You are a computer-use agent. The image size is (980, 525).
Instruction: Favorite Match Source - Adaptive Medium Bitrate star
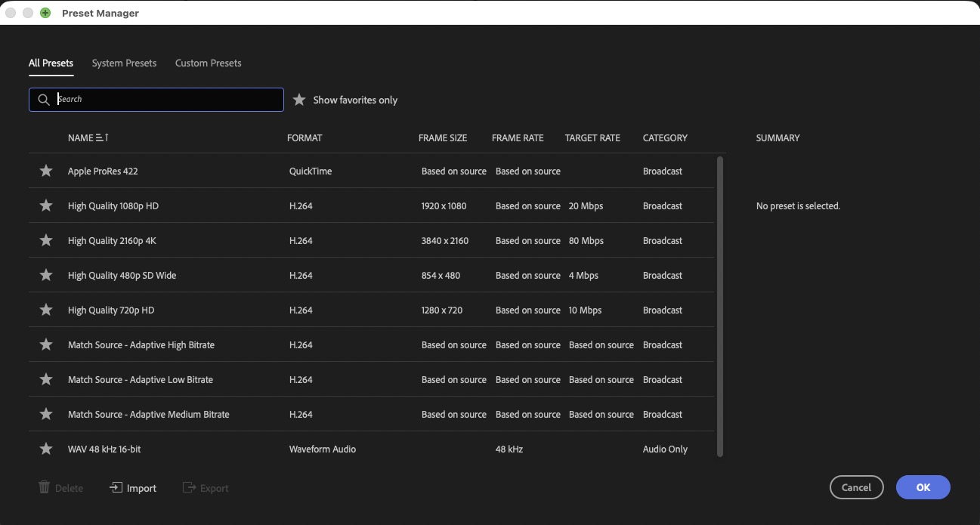[46, 414]
